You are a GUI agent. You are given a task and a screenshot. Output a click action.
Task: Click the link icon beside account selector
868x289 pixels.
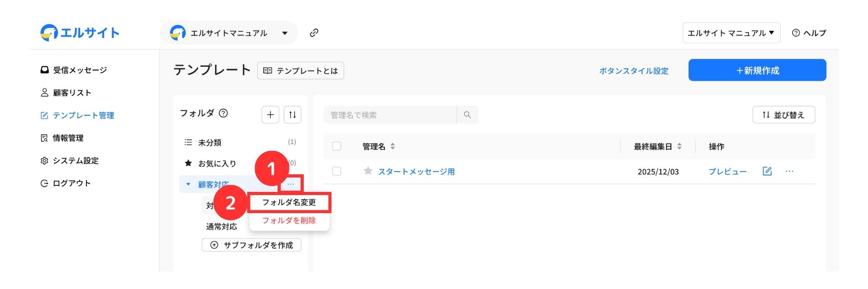tap(314, 33)
